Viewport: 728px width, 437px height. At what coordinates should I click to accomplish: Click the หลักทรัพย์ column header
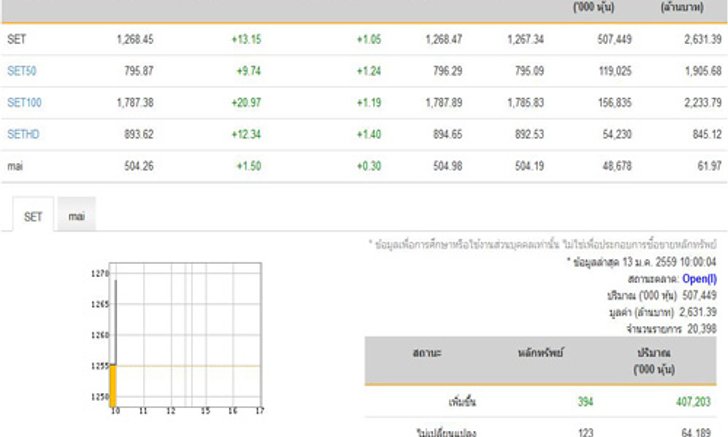coord(541,353)
